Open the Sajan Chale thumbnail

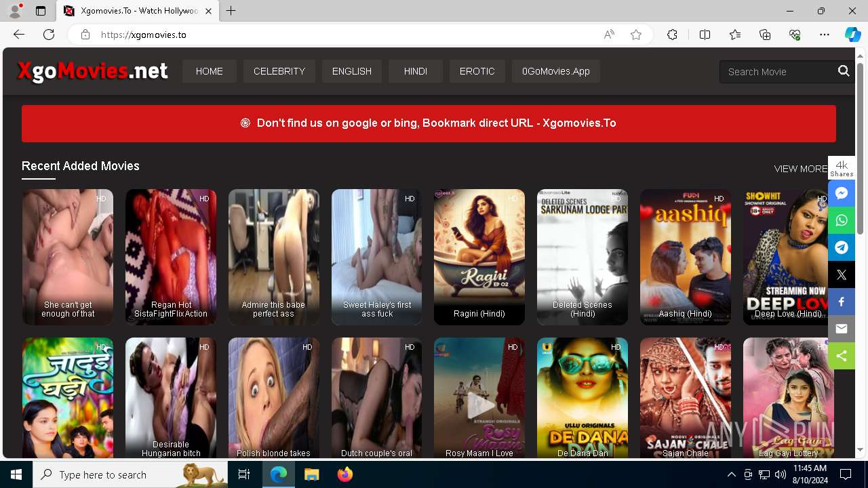686,398
